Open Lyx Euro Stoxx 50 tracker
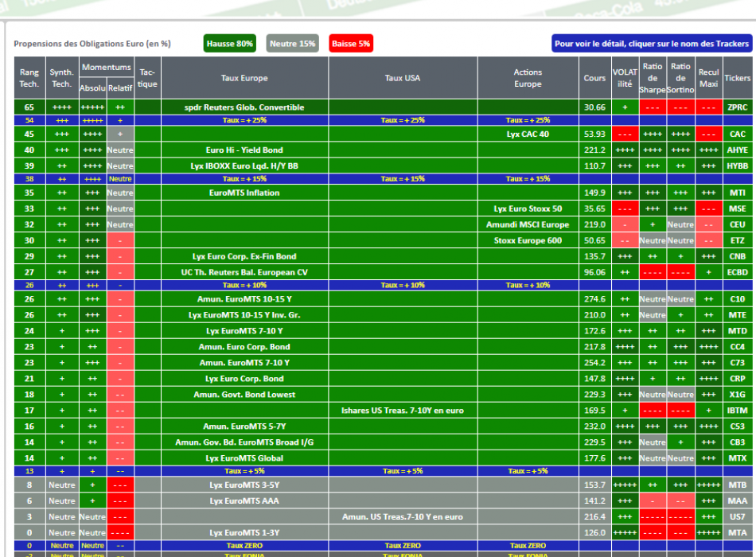This screenshot has height=557, width=756. click(528, 208)
